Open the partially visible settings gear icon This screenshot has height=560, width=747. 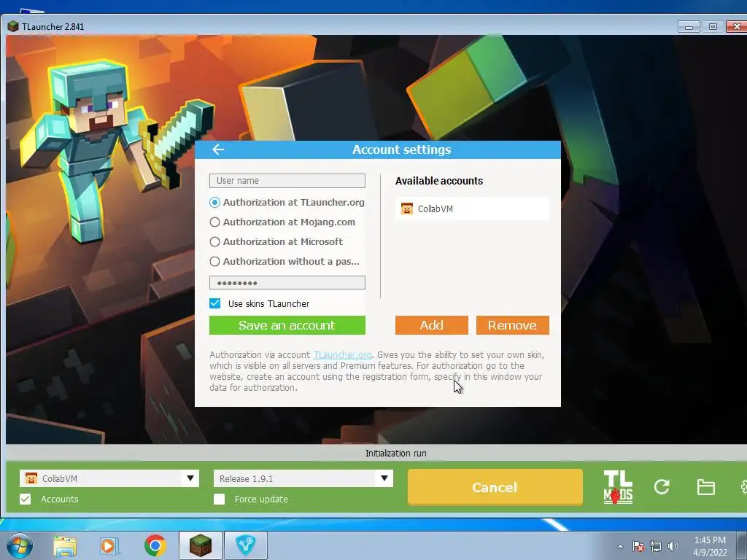pos(743,486)
